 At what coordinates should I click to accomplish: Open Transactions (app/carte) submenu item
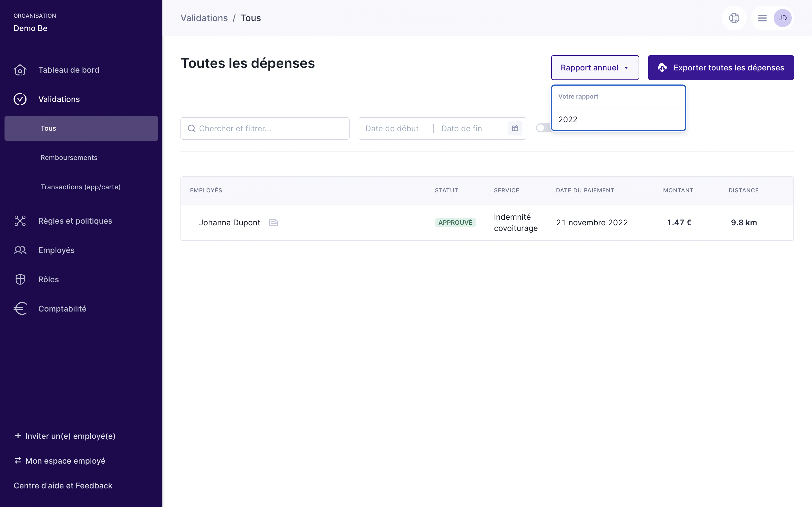pyautogui.click(x=81, y=187)
